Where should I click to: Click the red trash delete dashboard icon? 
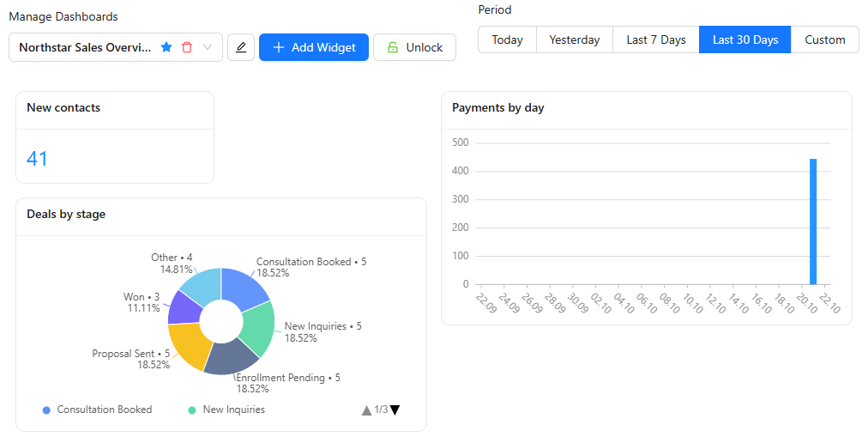click(x=187, y=47)
